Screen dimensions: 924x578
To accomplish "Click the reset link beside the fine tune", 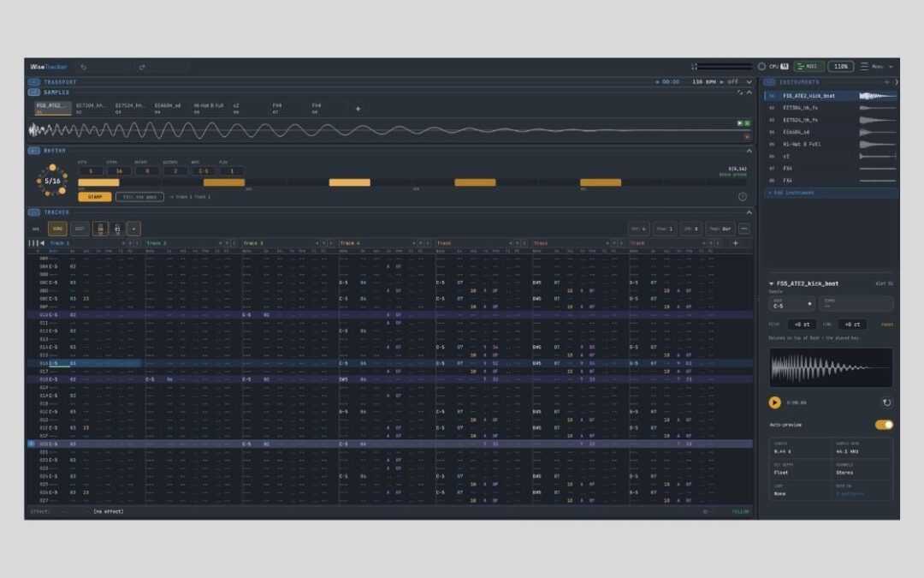I will point(887,325).
